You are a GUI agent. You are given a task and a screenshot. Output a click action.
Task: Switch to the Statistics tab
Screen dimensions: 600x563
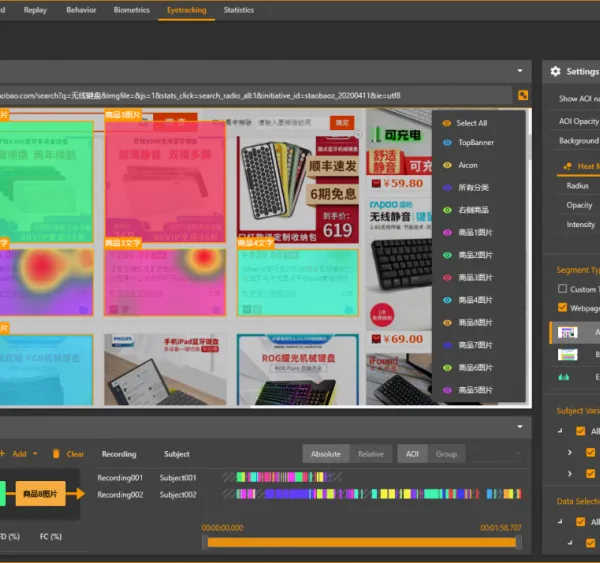238,10
